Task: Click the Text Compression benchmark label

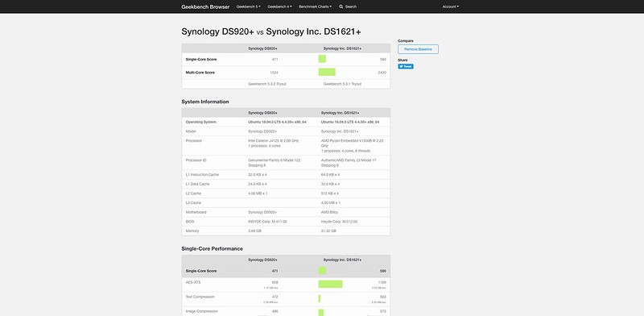Action: click(x=200, y=297)
